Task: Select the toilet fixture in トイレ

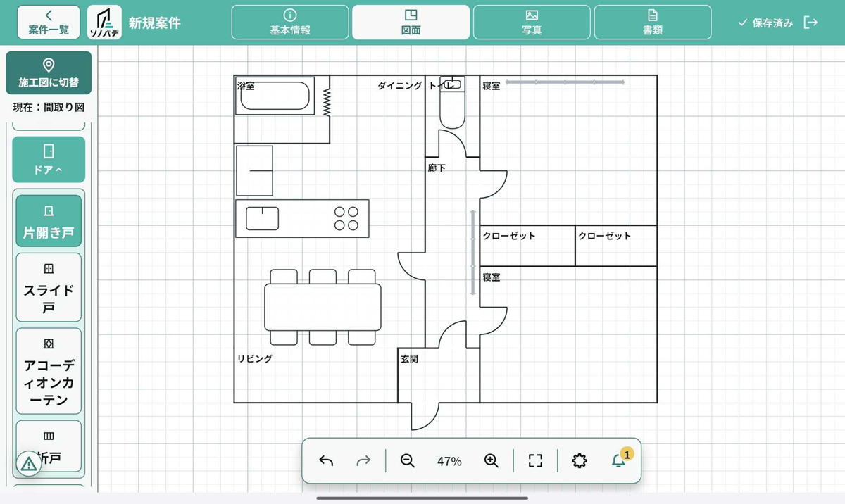Action: point(452,102)
